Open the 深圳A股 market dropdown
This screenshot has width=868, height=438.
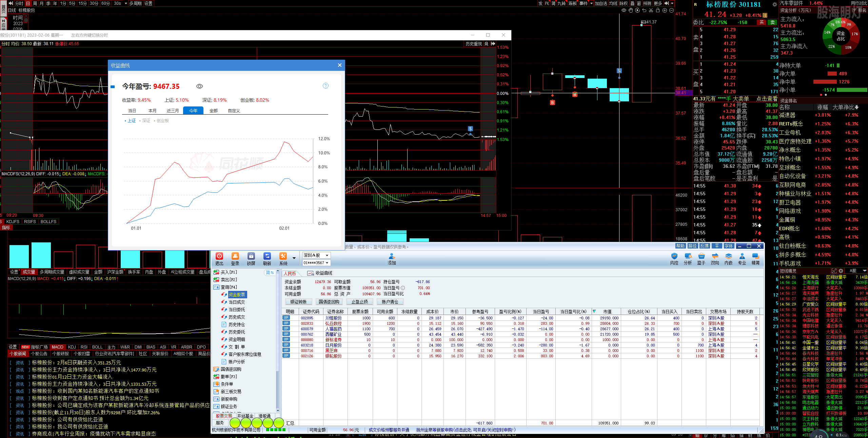click(316, 255)
